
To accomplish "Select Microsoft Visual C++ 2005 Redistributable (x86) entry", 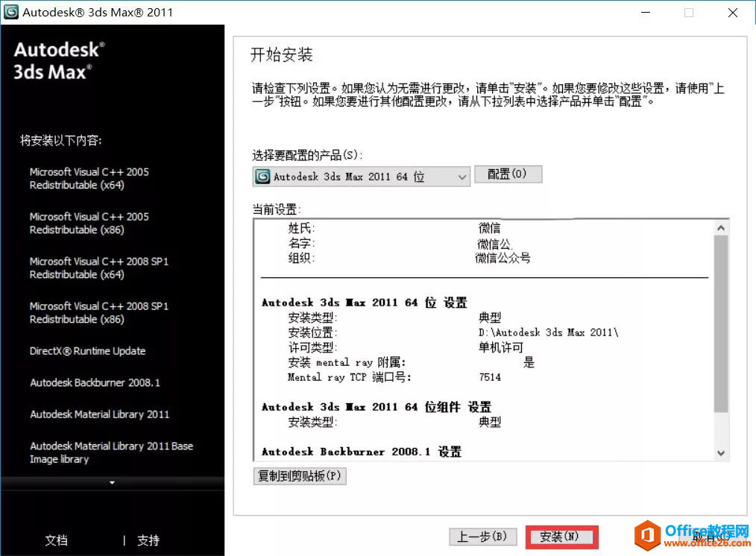I will click(x=89, y=223).
